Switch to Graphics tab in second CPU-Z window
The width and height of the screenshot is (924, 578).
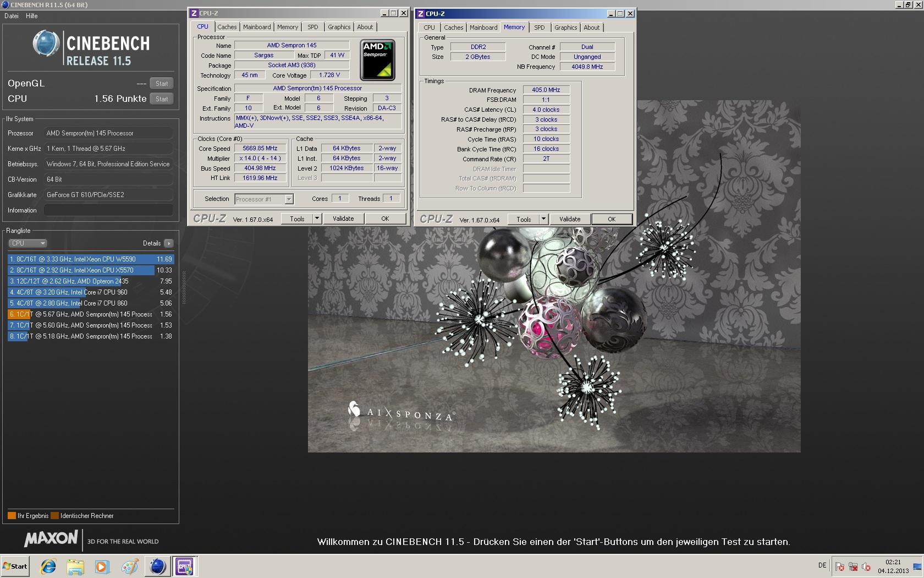pos(566,28)
